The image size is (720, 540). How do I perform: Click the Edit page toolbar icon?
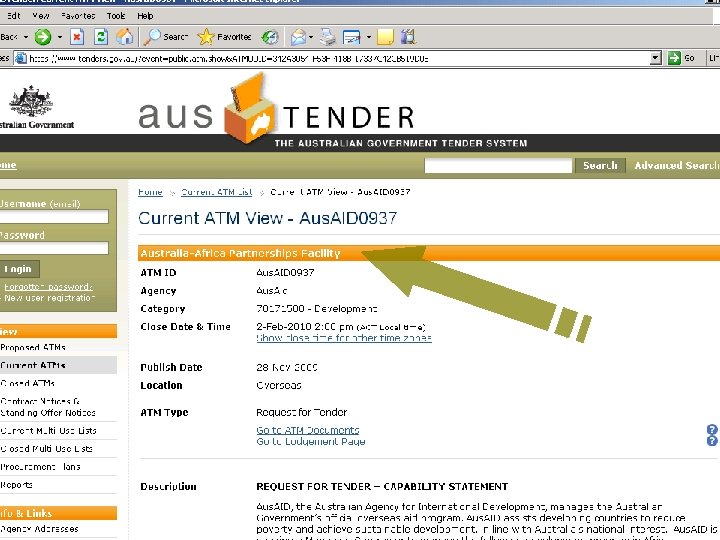point(352,37)
